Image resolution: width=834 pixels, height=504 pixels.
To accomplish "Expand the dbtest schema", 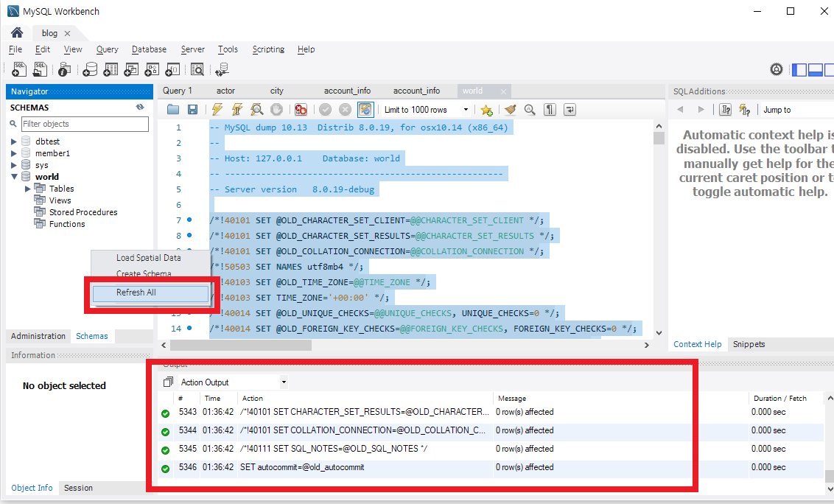I will pyautogui.click(x=14, y=141).
